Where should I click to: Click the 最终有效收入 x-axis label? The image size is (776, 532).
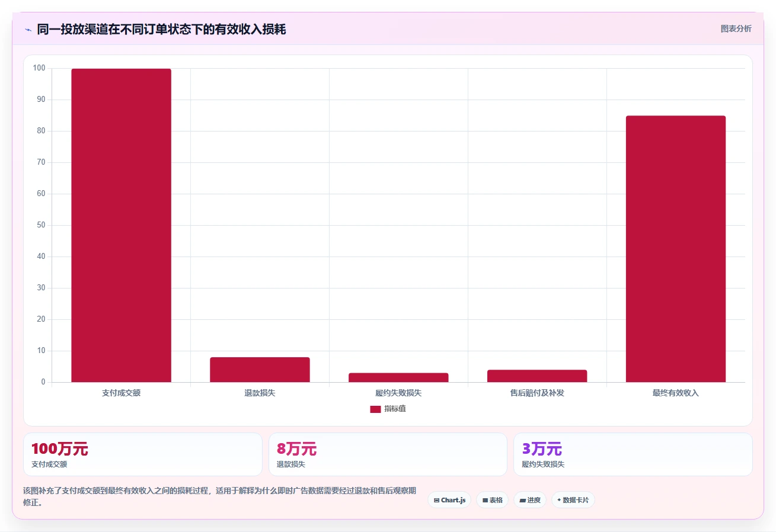click(676, 393)
